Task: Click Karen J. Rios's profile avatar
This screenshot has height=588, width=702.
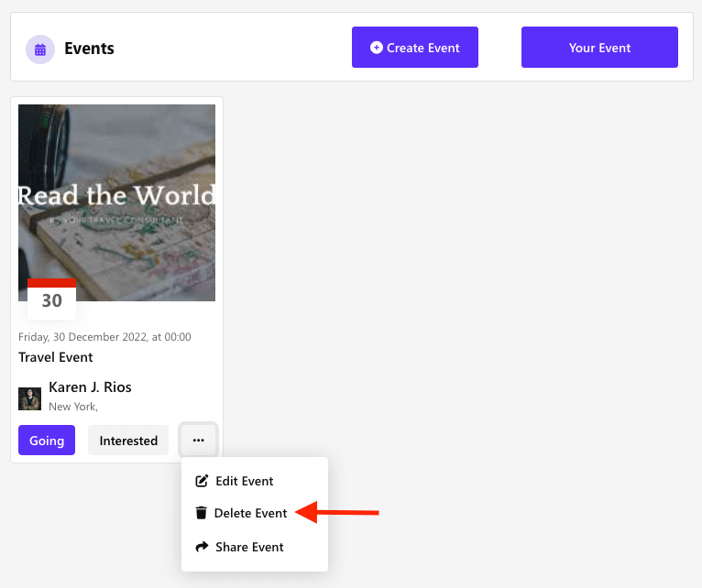Action: tap(29, 398)
